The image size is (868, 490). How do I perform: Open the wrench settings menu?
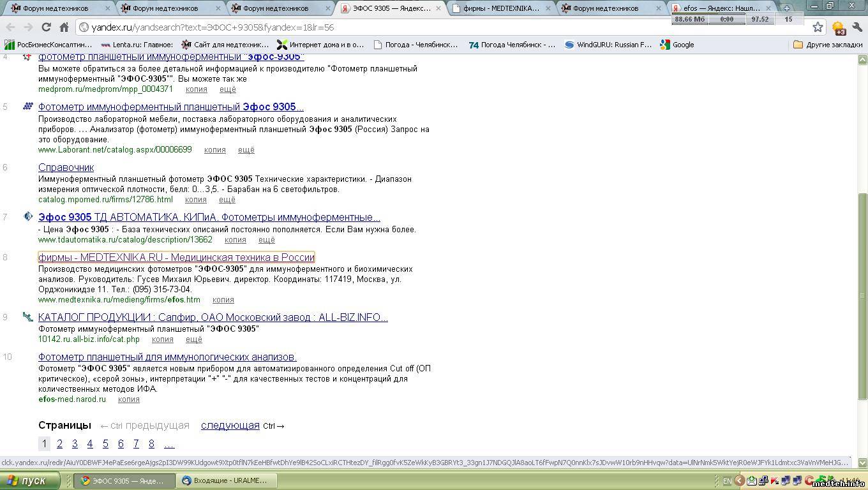pos(857,27)
